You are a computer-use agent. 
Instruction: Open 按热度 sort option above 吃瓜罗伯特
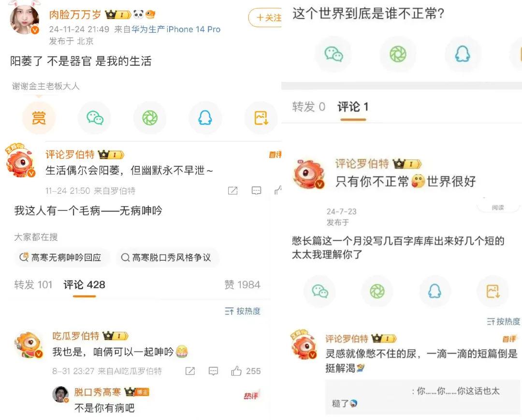click(x=242, y=311)
